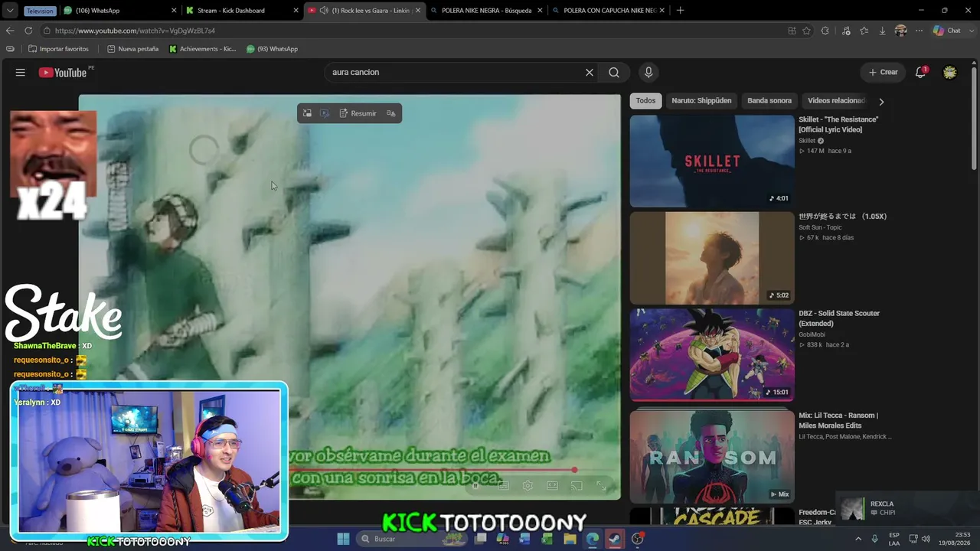Image resolution: width=980 pixels, height=551 pixels.
Task: Click the browser address bar URL
Action: (x=135, y=31)
